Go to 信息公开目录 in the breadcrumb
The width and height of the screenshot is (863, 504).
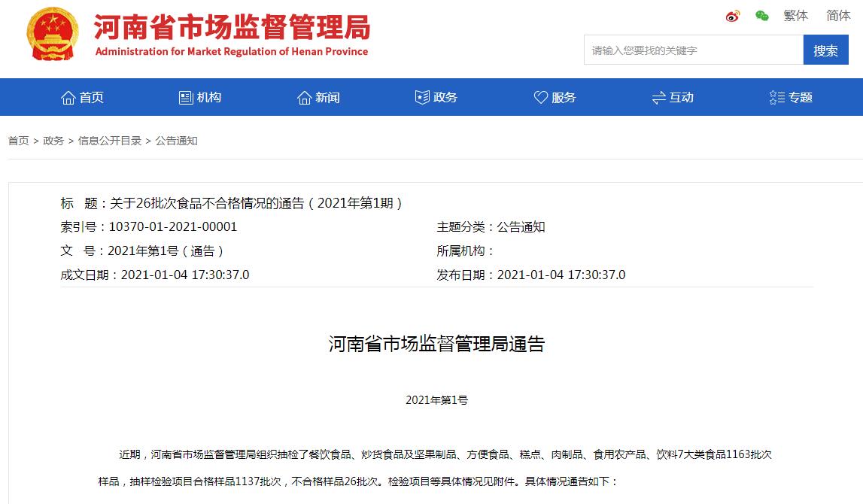pyautogui.click(x=110, y=141)
